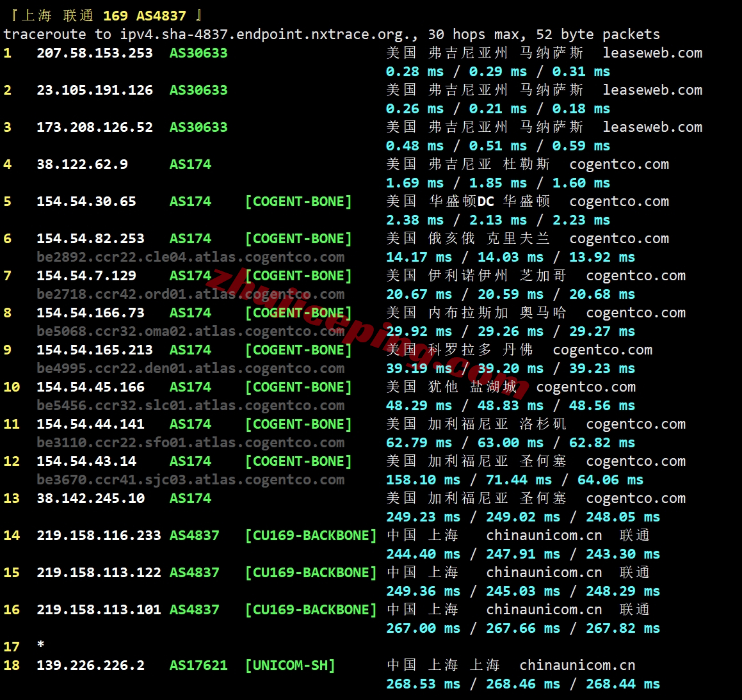Click the final hop IP 139.226.226.2

coord(90,665)
